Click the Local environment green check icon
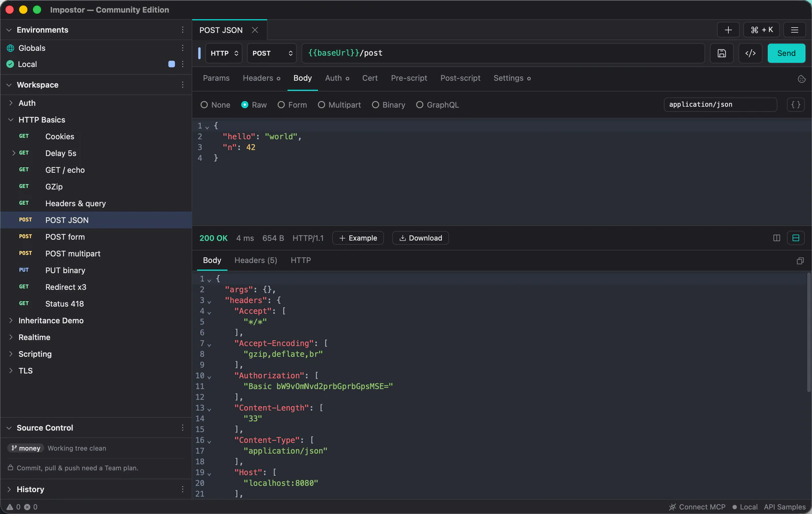The height and width of the screenshot is (514, 812). [10, 64]
